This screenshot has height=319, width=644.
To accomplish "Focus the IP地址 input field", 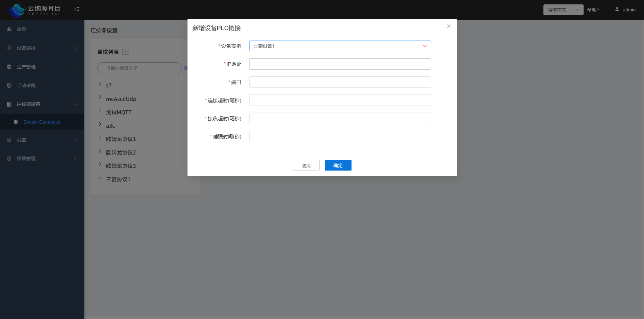I will coord(340,64).
